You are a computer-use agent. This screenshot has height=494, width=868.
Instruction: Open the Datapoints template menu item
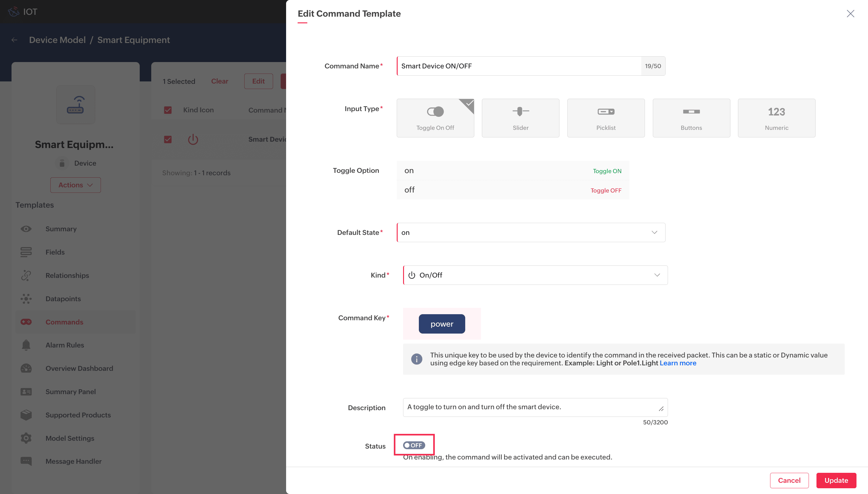coord(63,298)
